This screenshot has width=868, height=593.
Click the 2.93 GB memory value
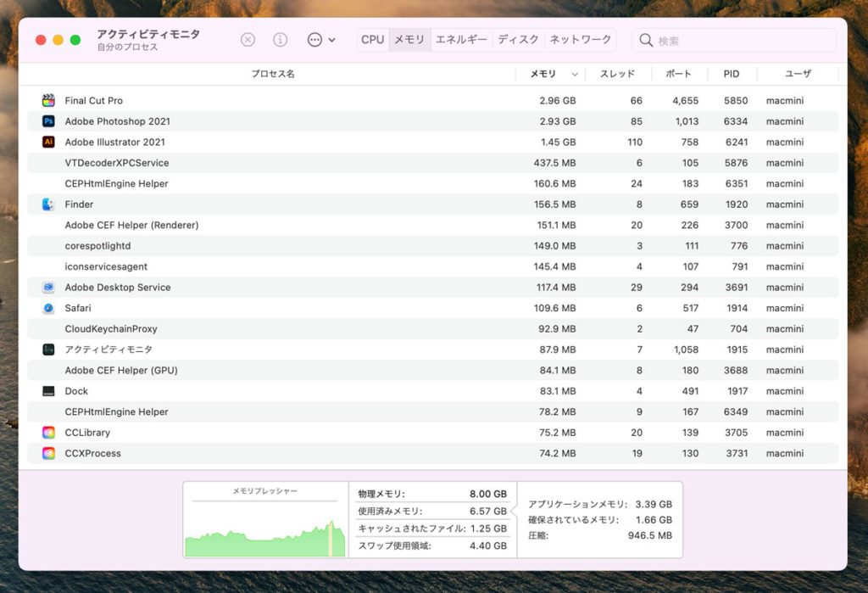click(558, 121)
